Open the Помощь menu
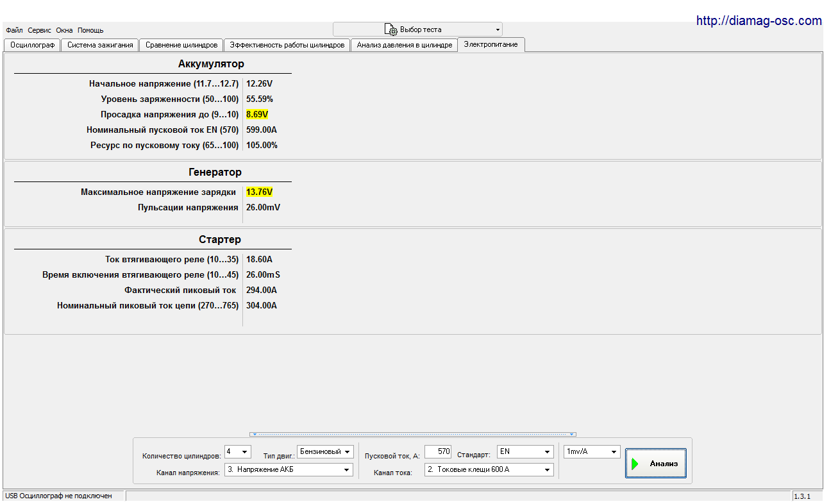The image size is (831, 504). tap(90, 30)
